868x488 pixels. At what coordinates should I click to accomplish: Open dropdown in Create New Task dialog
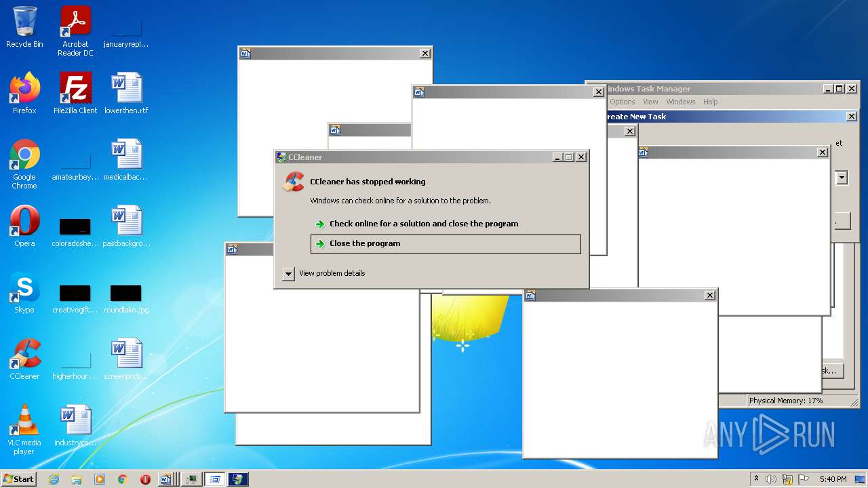click(842, 178)
